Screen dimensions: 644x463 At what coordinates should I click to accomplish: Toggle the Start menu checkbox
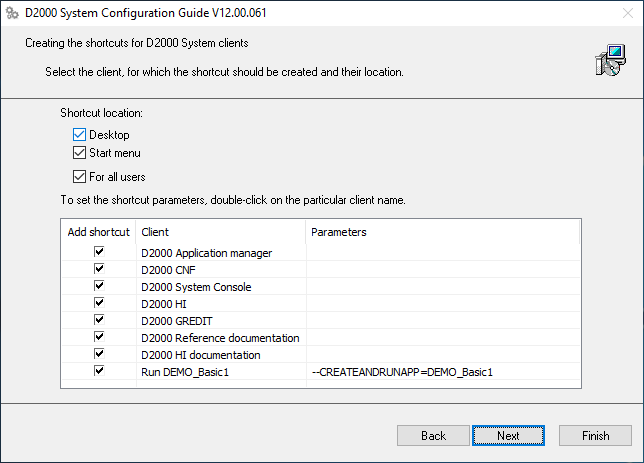(80, 153)
